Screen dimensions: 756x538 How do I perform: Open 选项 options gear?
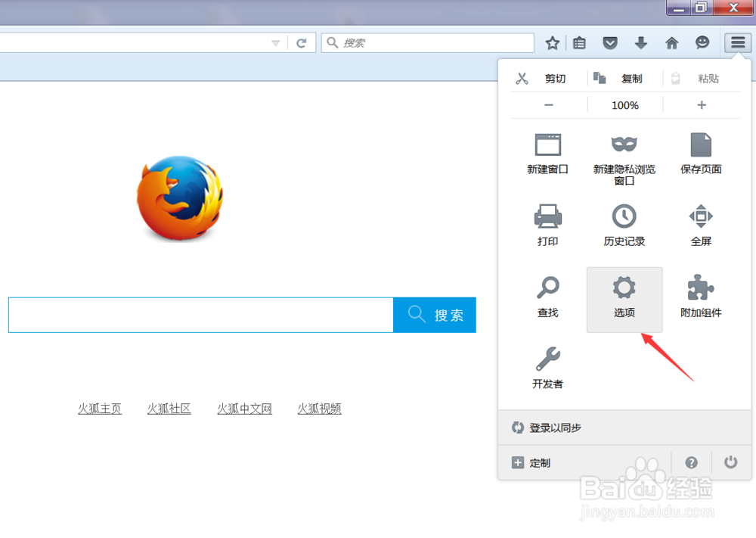point(624,300)
